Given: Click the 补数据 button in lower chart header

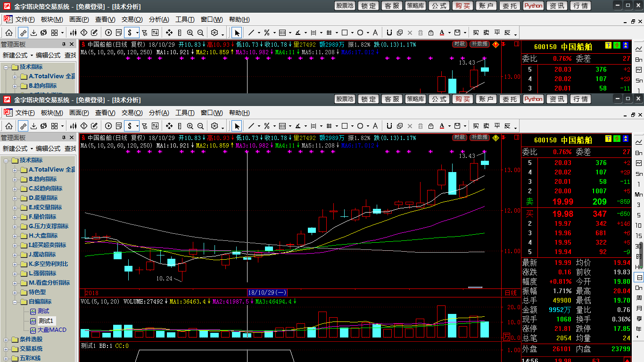Looking at the screenshot, I should click(479, 137).
